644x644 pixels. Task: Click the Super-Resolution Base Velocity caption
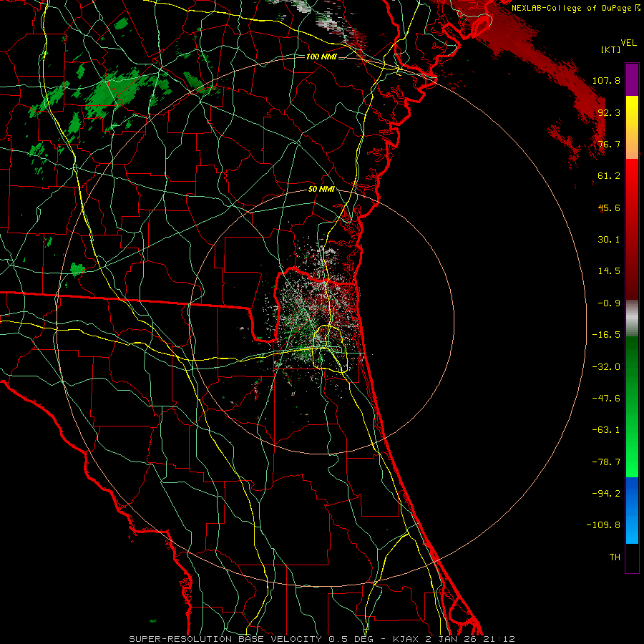[322, 639]
